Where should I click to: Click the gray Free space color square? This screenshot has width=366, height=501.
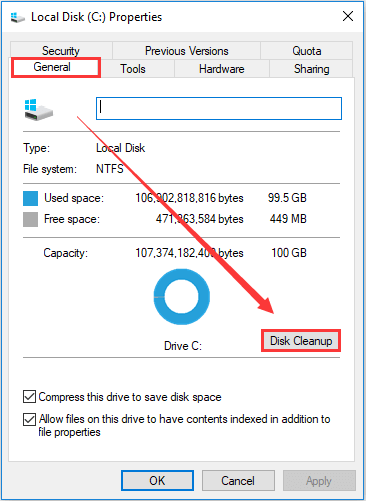pyautogui.click(x=30, y=219)
